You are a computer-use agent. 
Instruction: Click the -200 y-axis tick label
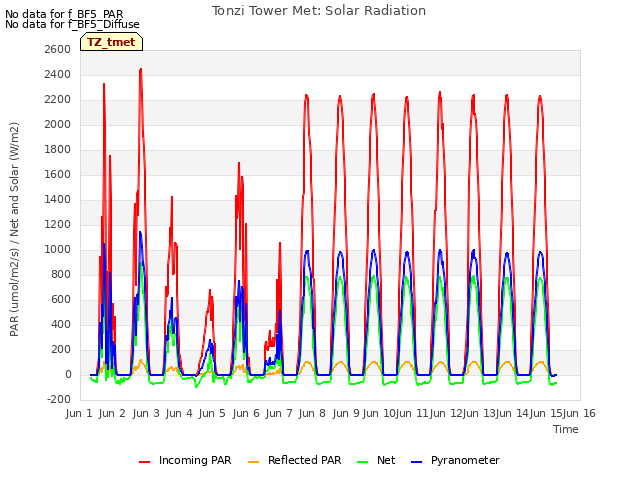(x=59, y=400)
